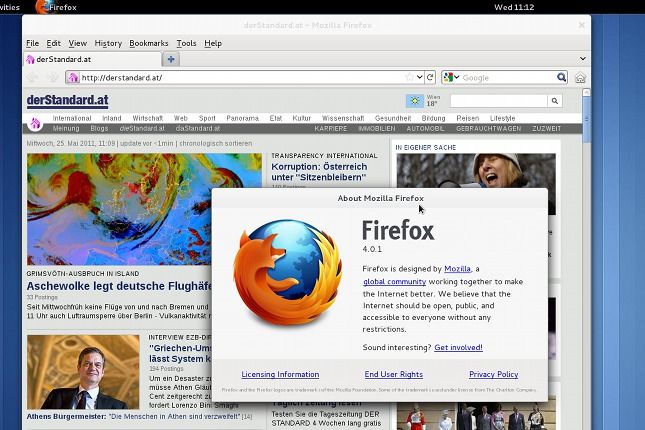Open the Korruption: Österreich headline
645x430 pixels.
[319, 172]
